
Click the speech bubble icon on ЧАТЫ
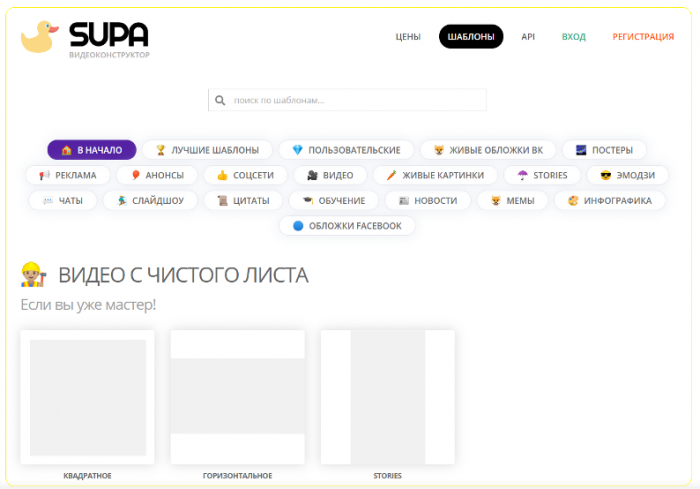[48, 201]
